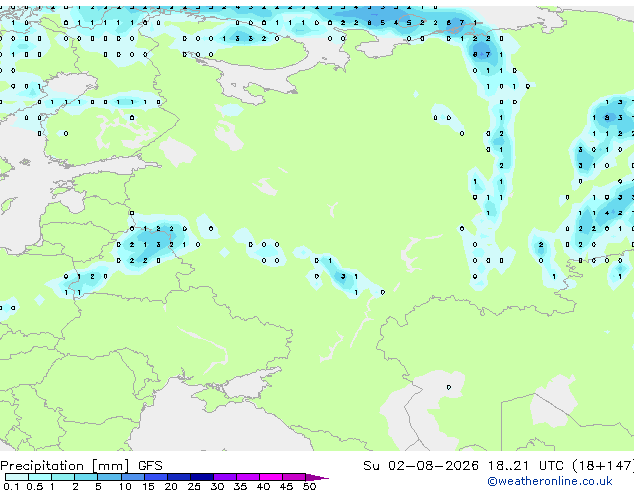The height and width of the screenshot is (490, 634).
Task: Select the 0.1 mm legend swatch
Action: point(17,477)
